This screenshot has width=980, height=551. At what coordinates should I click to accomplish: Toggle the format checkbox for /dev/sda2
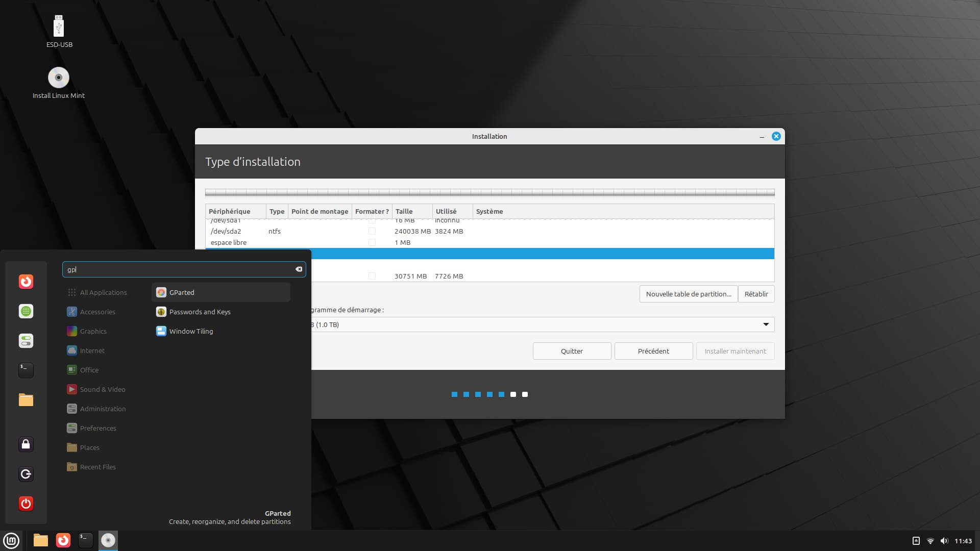coord(372,231)
